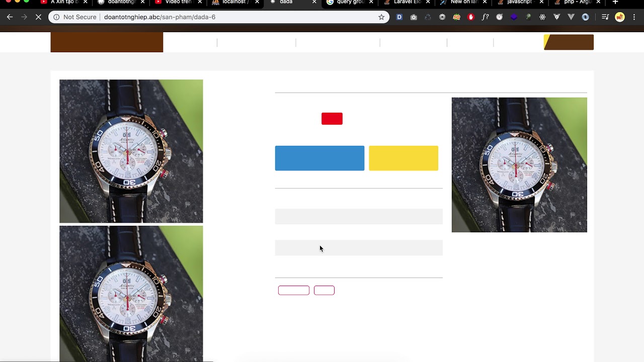644x362 pixels.
Task: Open a new browser tab
Action: (x=615, y=3)
